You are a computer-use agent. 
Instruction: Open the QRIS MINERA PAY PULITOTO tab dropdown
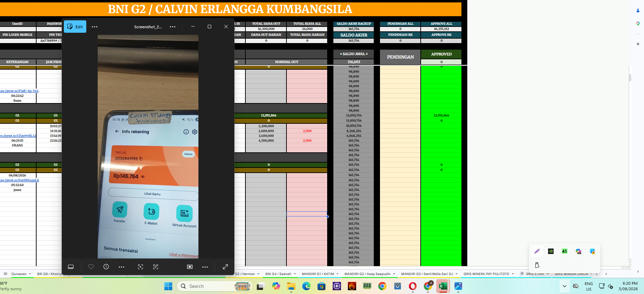pos(513,274)
